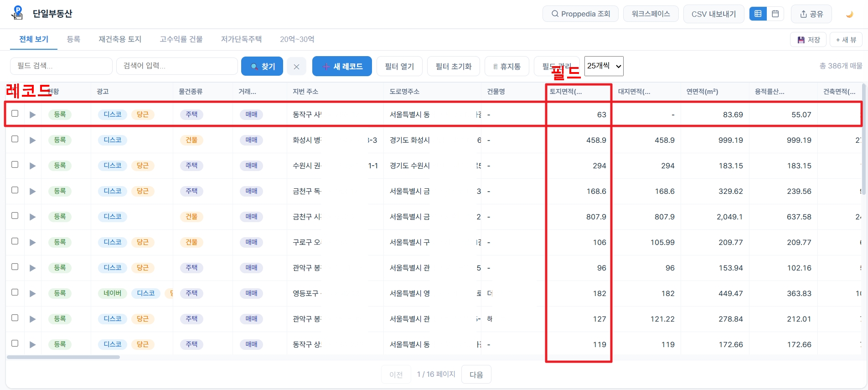Select checkbox for 구로구 row

point(15,241)
